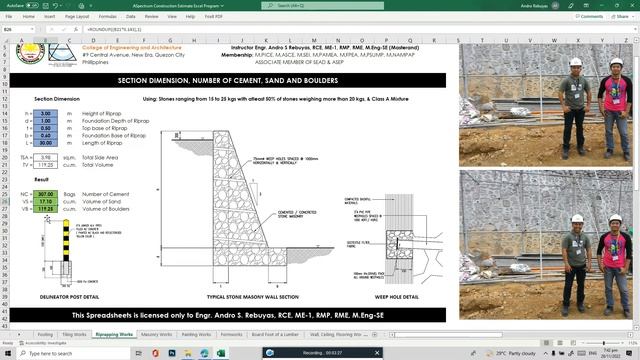Close the Recording bar with X
Image resolution: width=640 pixels, height=360 pixels.
[377, 353]
